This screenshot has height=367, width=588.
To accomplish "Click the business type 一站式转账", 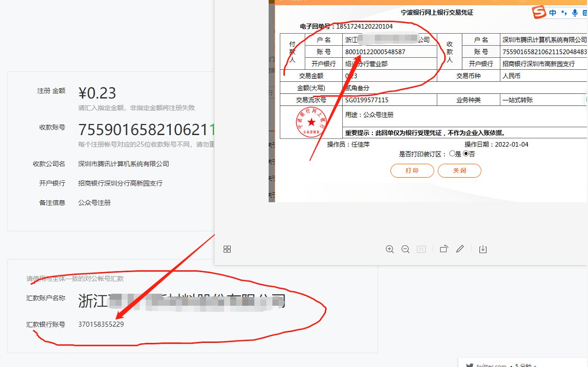I will tap(518, 100).
